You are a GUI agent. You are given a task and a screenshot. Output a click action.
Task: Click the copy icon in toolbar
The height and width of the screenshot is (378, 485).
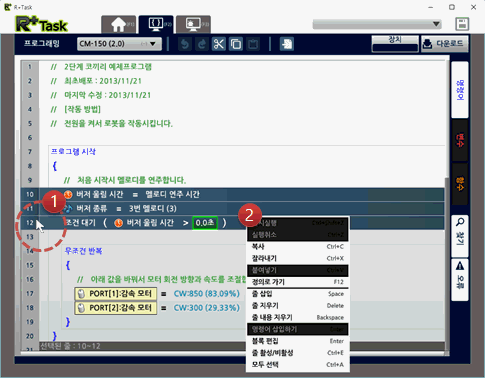236,44
